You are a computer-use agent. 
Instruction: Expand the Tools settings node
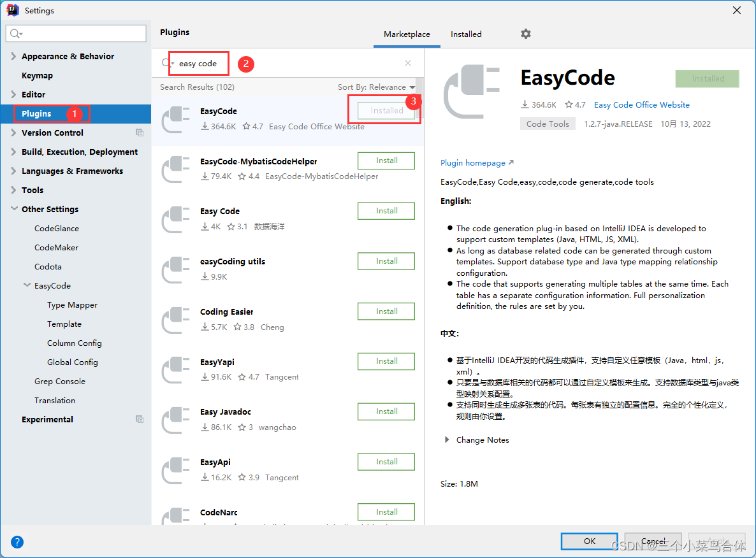coord(13,190)
